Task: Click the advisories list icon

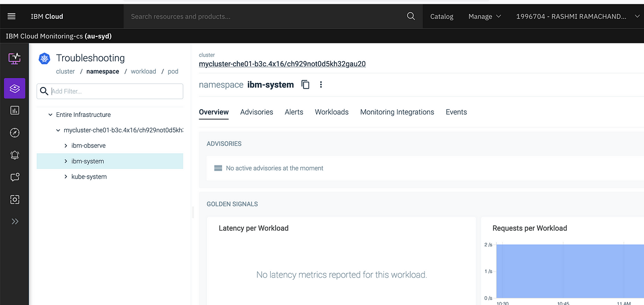Action: click(x=218, y=168)
